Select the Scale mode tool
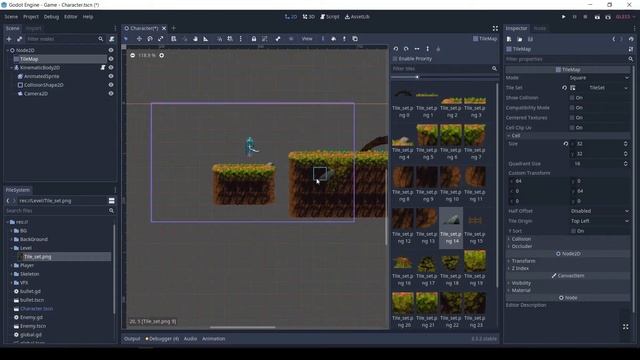The height and width of the screenshot is (360, 640). (160, 39)
